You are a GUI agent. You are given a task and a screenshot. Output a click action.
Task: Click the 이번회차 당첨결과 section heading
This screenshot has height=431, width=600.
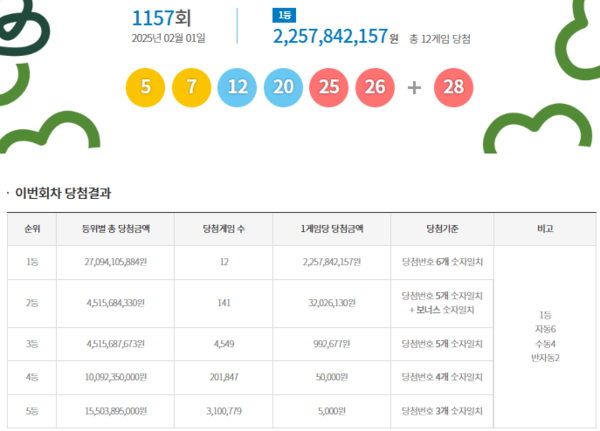coord(63,193)
